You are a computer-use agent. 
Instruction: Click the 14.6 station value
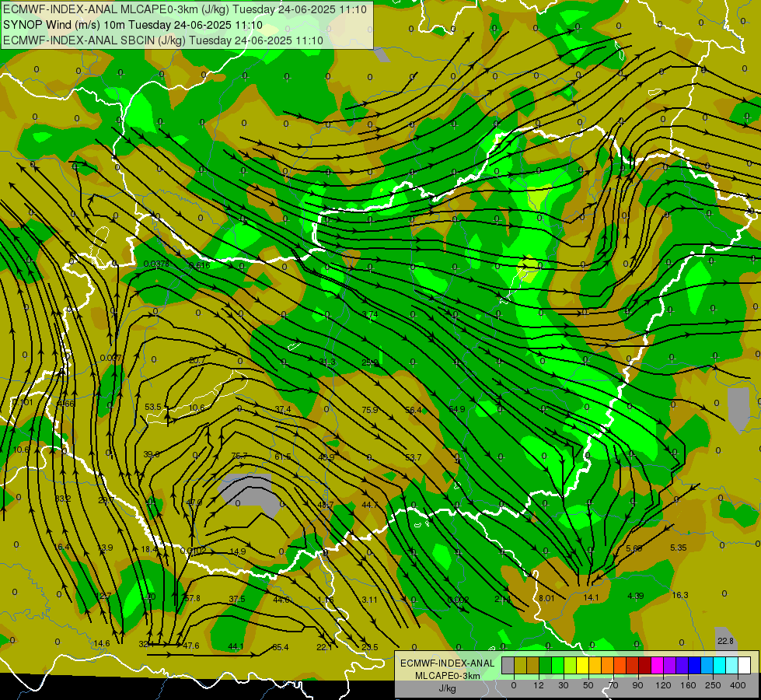(102, 643)
